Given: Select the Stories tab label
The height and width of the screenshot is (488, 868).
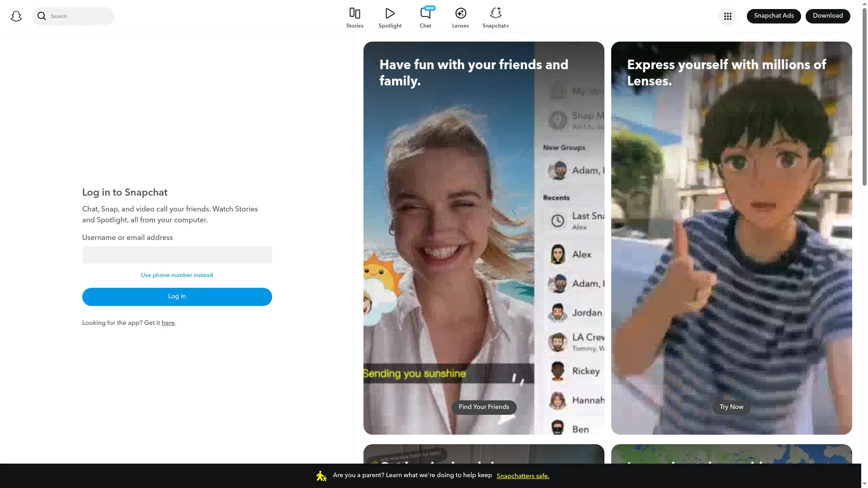Looking at the screenshot, I should click(x=355, y=26).
